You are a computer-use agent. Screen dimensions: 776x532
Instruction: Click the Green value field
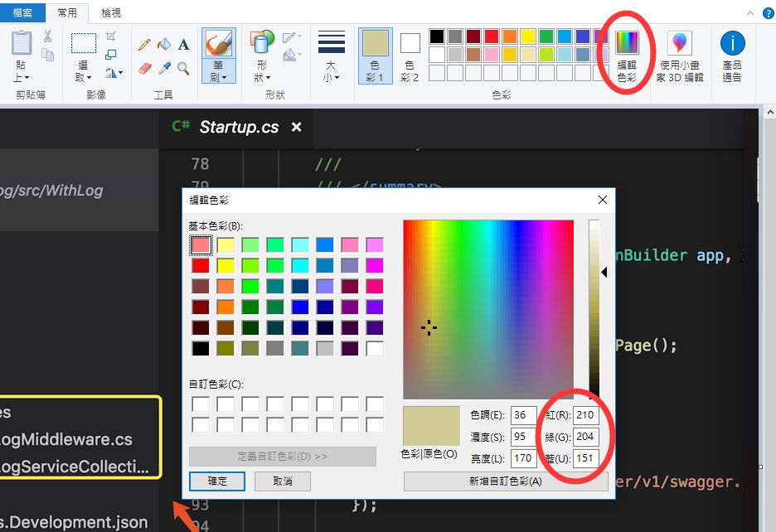click(586, 437)
